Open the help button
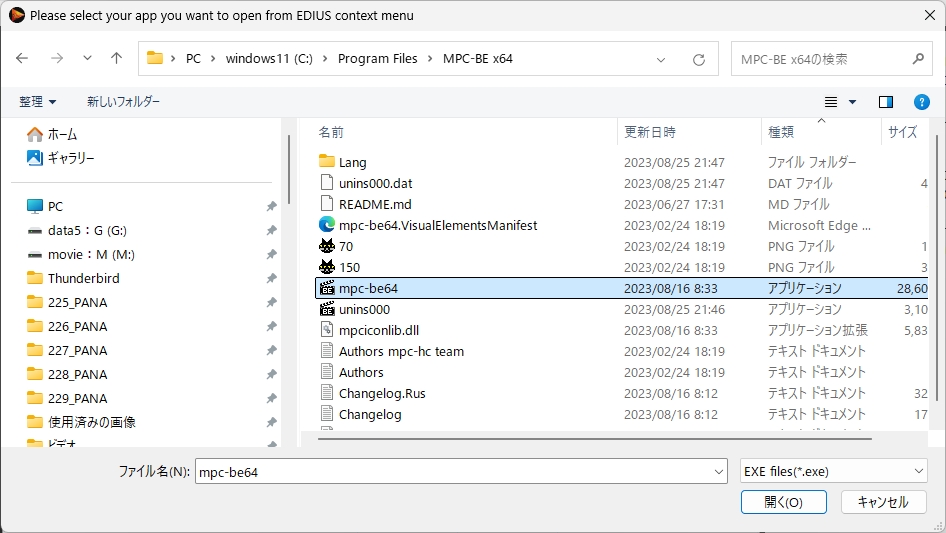 coord(921,102)
